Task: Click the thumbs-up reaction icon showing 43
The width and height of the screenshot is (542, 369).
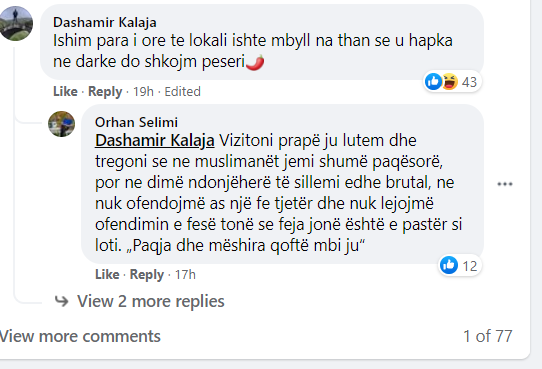Action: pos(433,82)
